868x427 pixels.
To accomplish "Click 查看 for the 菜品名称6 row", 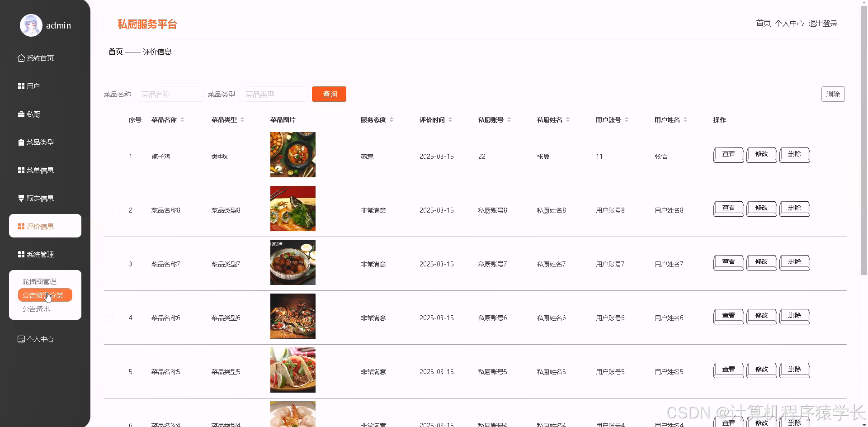I will pyautogui.click(x=729, y=316).
